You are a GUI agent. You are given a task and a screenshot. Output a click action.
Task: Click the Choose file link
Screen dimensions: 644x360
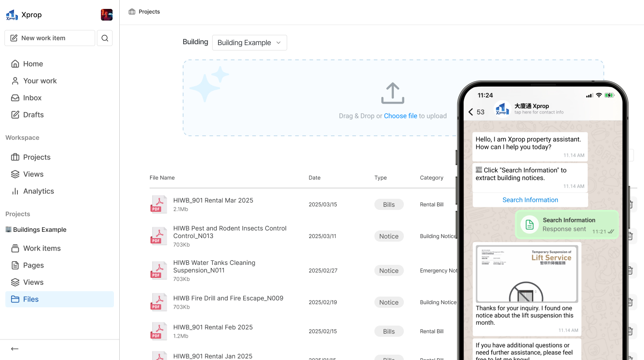tap(401, 116)
